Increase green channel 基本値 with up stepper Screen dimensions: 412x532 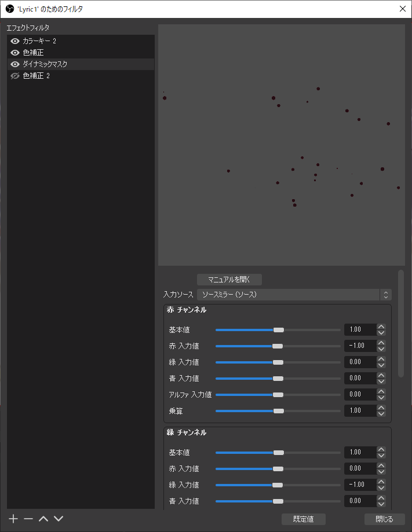pos(381,450)
